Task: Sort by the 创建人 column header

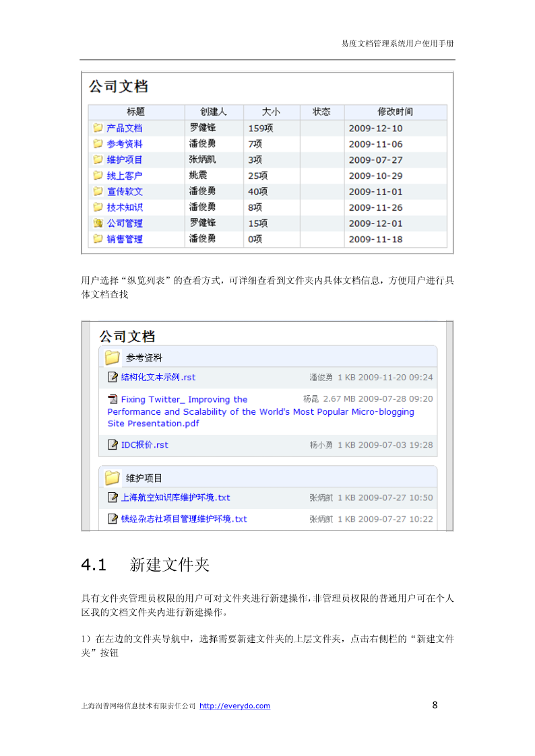Action: 214,112
